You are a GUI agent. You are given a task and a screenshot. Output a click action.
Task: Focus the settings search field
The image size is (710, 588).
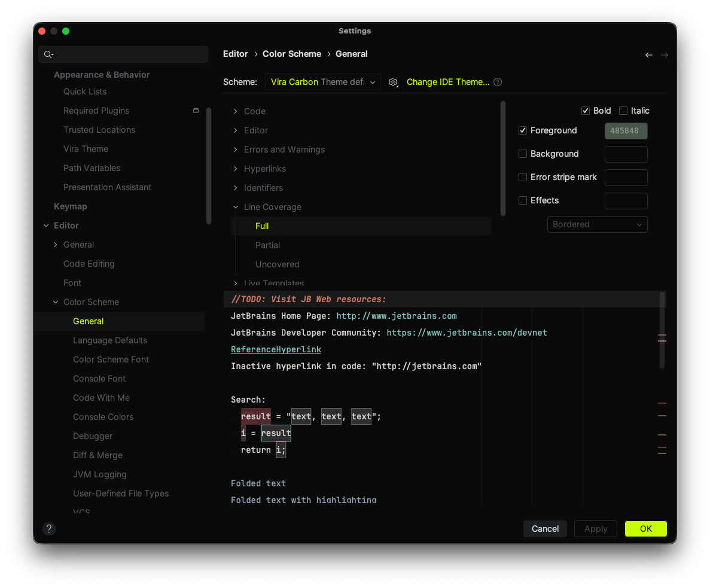coord(123,54)
